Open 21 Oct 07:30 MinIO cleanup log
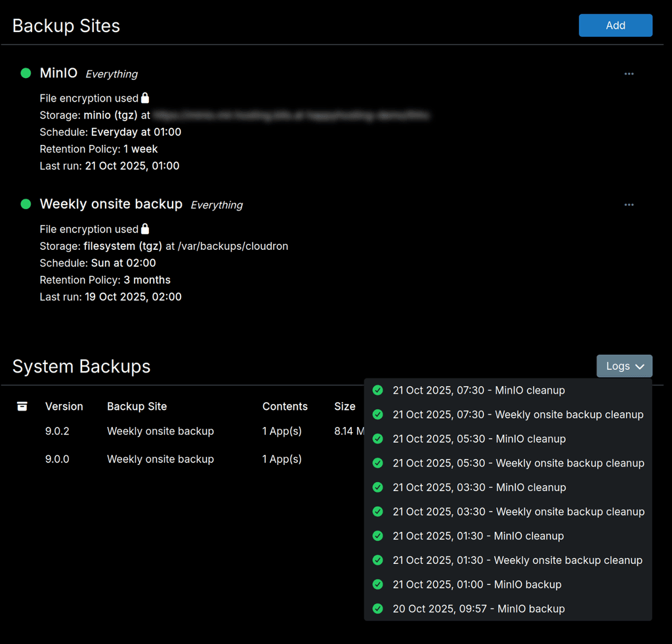 [x=478, y=390]
